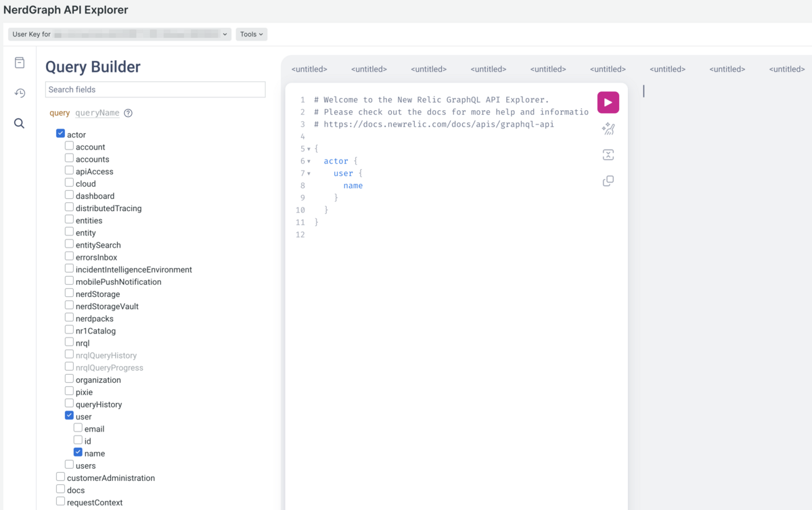
Task: Copy the query using the copy icon
Action: click(x=608, y=181)
